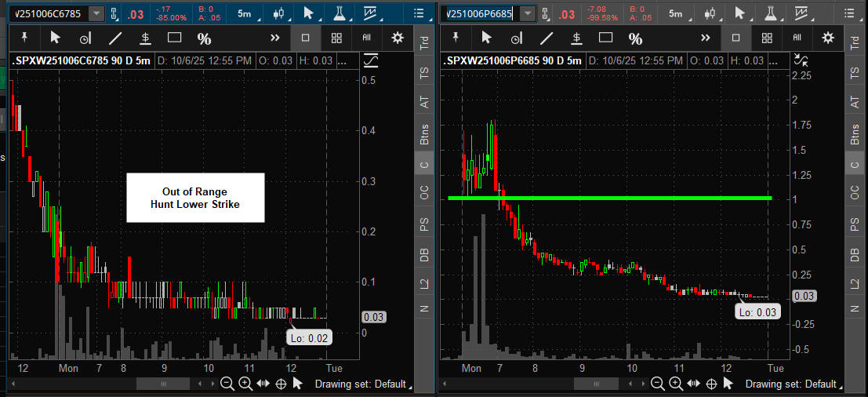Toggle the price-axis curve icon on left chart
The image size is (868, 397).
point(370,60)
